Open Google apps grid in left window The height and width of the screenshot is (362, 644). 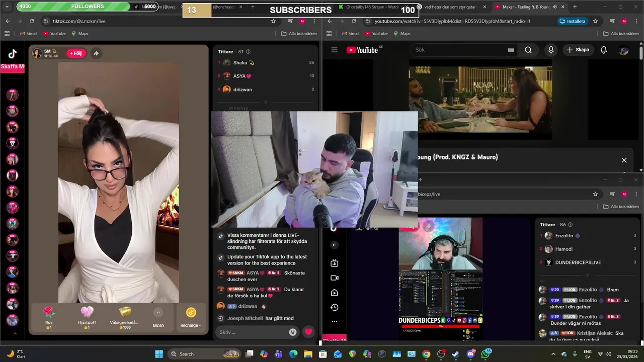pos(7,34)
